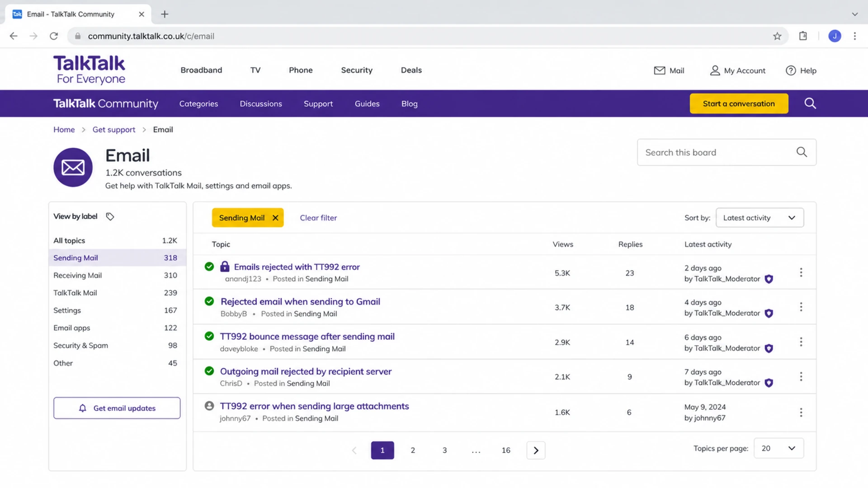Reload the page in the browser
This screenshot has width=868, height=488.
point(54,36)
